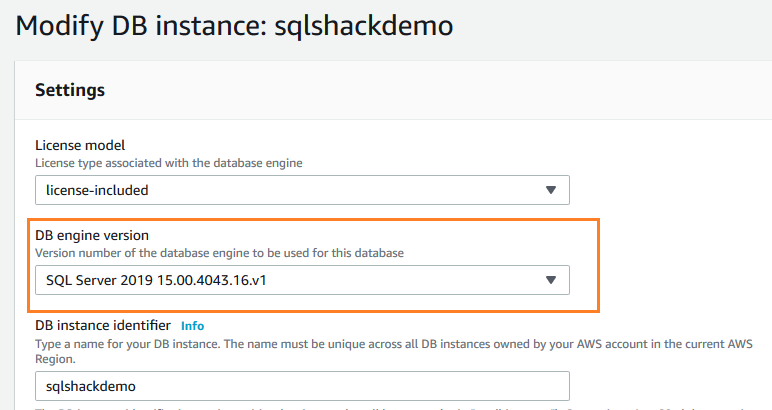Click the License type associated description text
This screenshot has height=410, width=772.
coord(169,162)
